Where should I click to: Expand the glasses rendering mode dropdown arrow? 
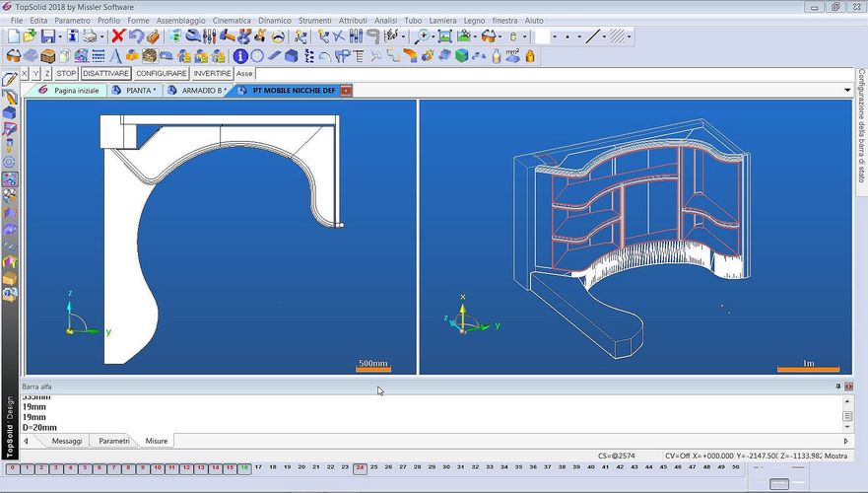pyautogui.click(x=500, y=37)
